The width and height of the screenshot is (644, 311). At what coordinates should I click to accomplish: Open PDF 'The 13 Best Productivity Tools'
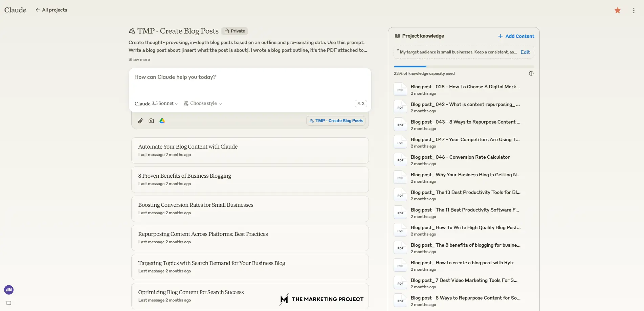point(464,195)
